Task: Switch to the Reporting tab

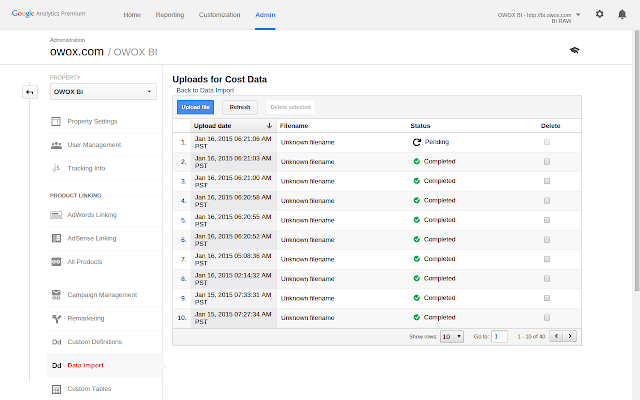Action: 170,15
